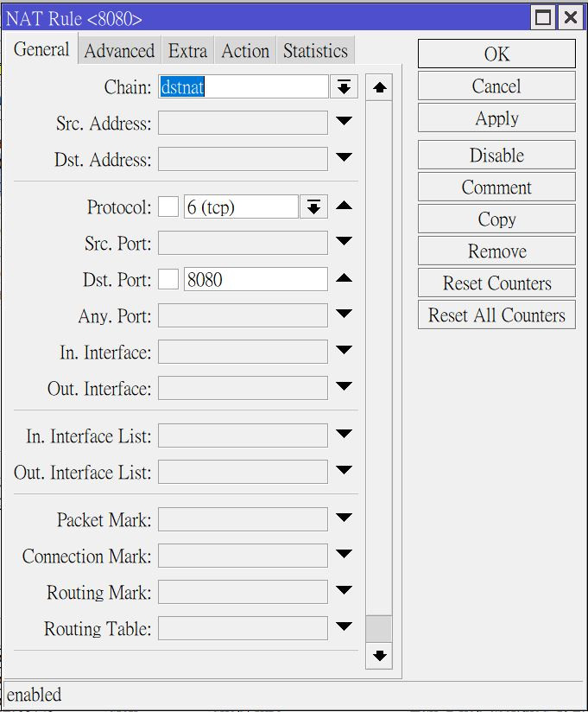The height and width of the screenshot is (712, 588).
Task: Click the Src. Port input field
Action: [243, 244]
